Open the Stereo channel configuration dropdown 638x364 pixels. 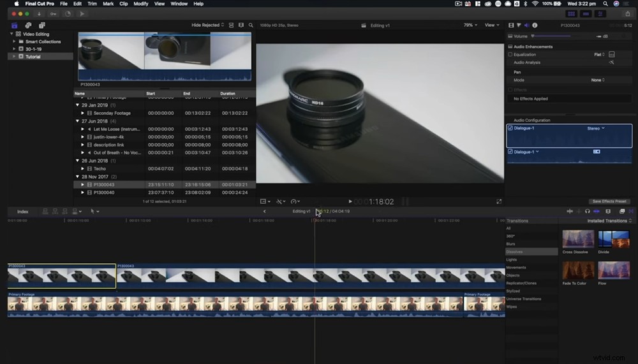click(596, 129)
